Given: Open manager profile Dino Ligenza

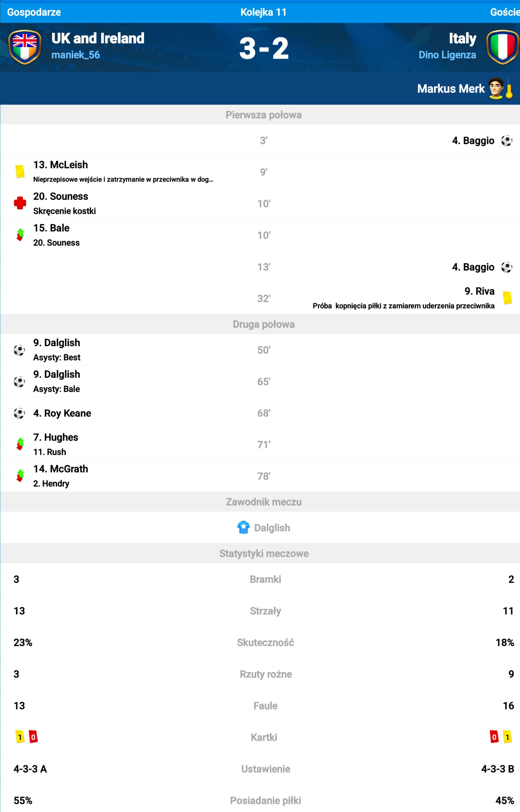Looking at the screenshot, I should [447, 55].
